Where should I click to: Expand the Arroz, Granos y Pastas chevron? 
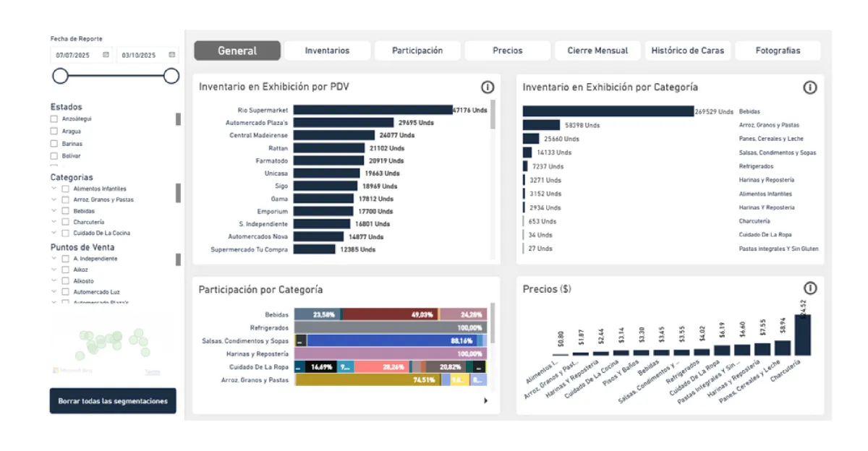(54, 200)
